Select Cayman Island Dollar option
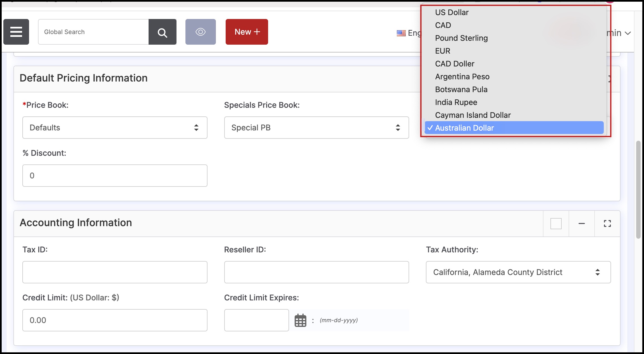This screenshot has width=644, height=354. tap(473, 115)
